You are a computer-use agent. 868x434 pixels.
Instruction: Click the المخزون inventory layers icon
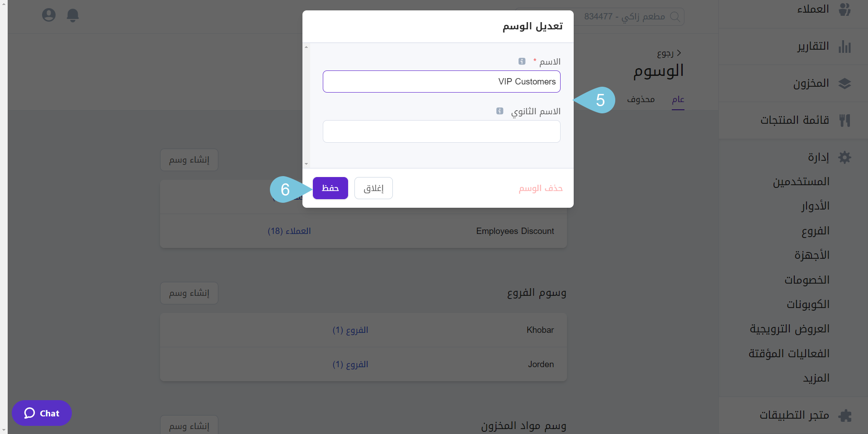844,84
